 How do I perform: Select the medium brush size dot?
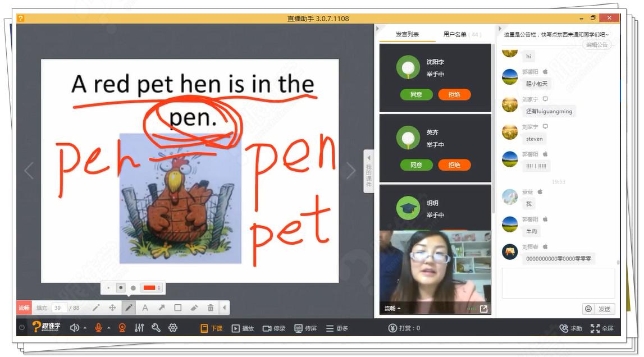click(x=121, y=288)
